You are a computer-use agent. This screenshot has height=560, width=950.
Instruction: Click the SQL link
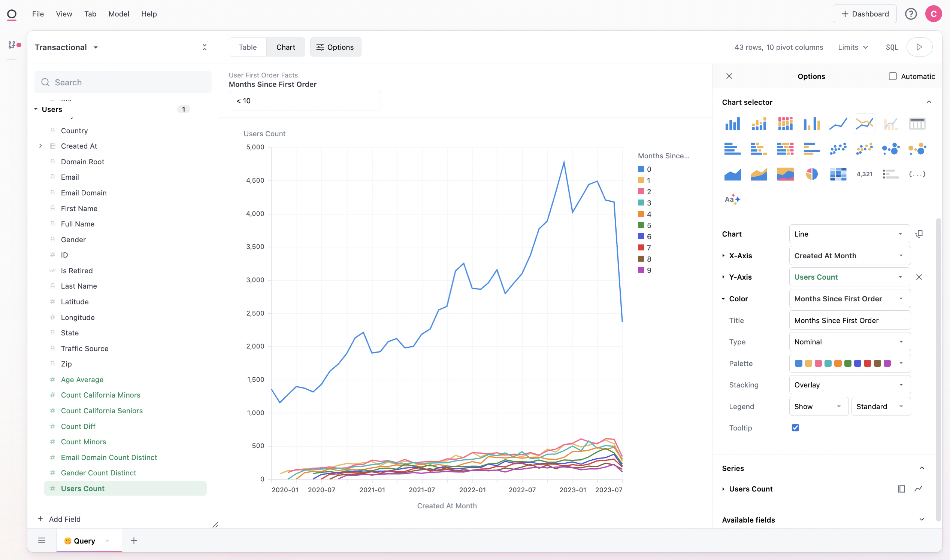[892, 47]
